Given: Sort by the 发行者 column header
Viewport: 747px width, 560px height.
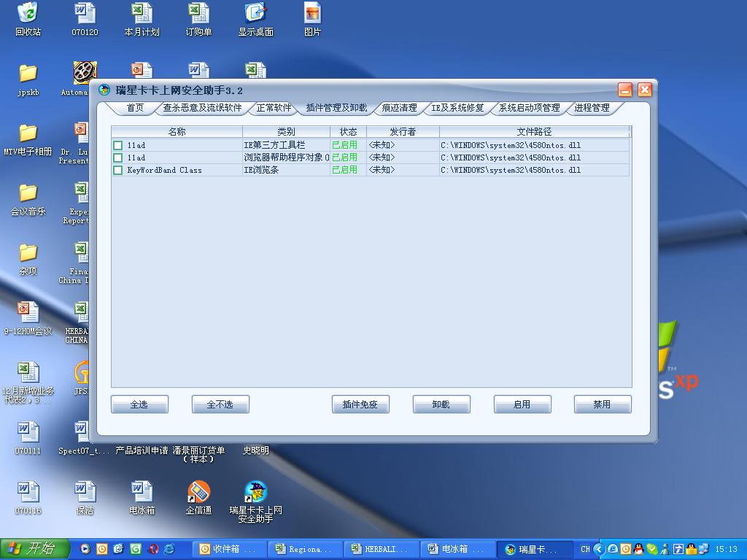Looking at the screenshot, I should pos(403,132).
